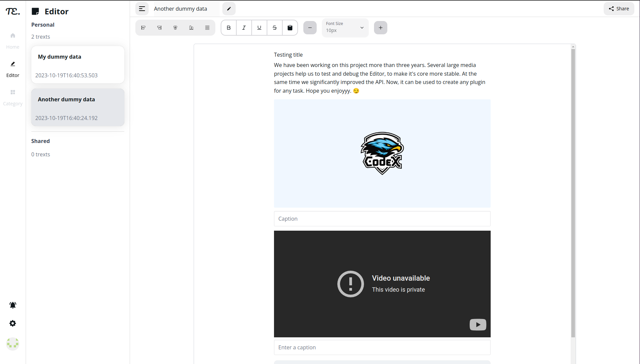Open the My dummy data trext

(x=78, y=65)
